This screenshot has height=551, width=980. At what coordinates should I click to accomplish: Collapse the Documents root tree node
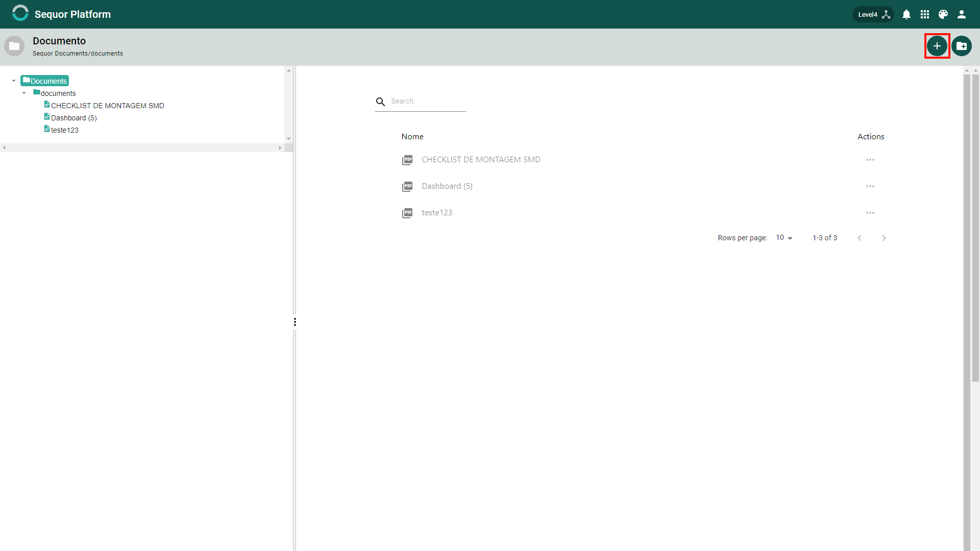pos(14,81)
